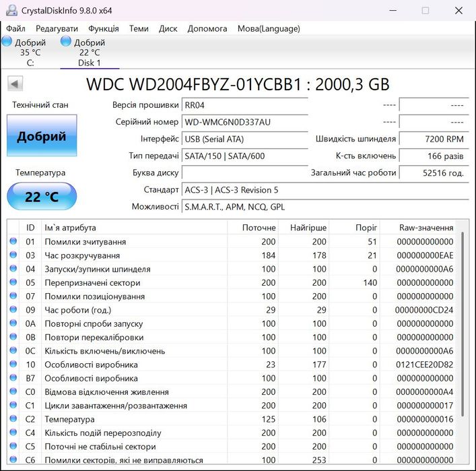
Task: Click the Поточне column header
Action: 252,228
